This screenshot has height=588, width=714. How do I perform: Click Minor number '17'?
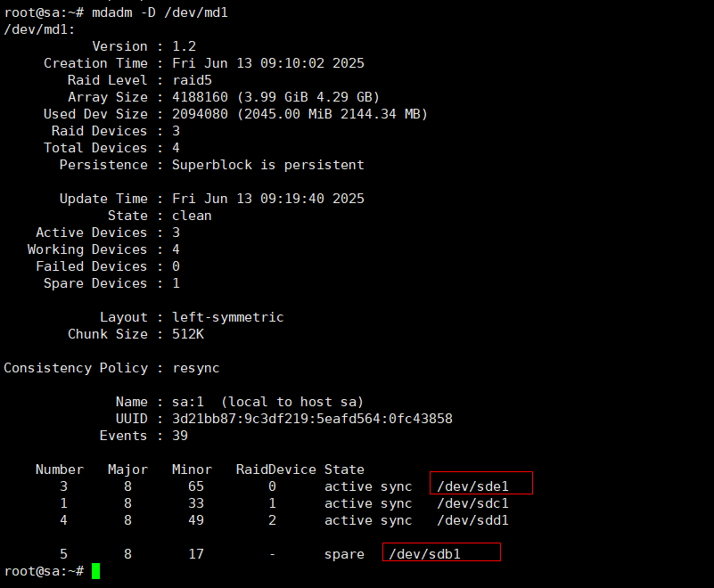pyautogui.click(x=196, y=554)
